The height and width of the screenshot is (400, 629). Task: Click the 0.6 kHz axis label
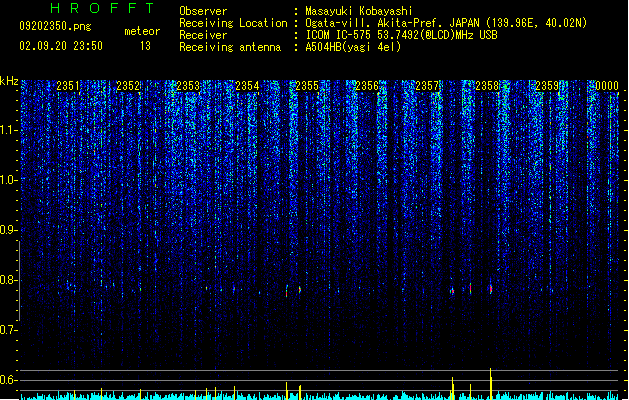pyautogui.click(x=8, y=380)
